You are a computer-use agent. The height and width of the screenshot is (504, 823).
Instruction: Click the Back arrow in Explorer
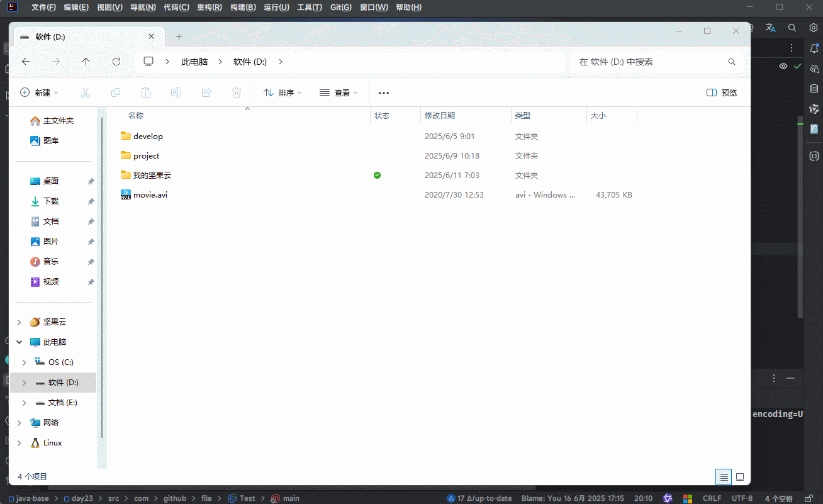click(x=26, y=62)
